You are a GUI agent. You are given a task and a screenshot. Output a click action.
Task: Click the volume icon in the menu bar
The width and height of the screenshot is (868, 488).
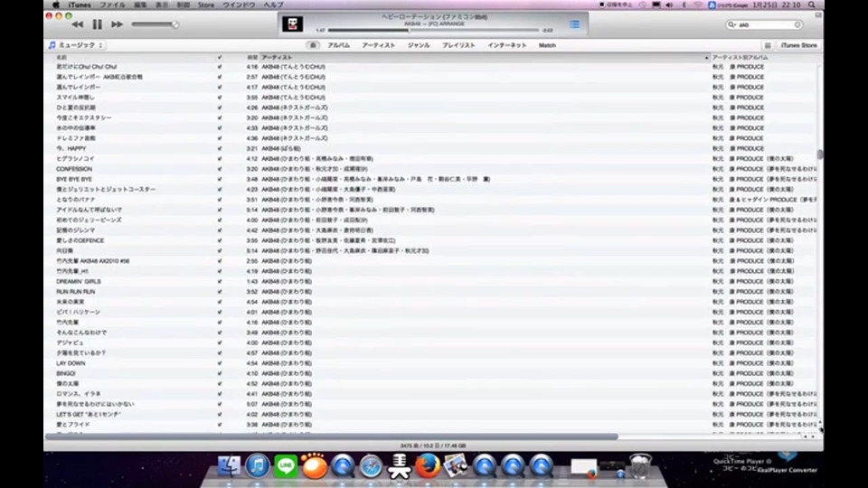coord(669,5)
